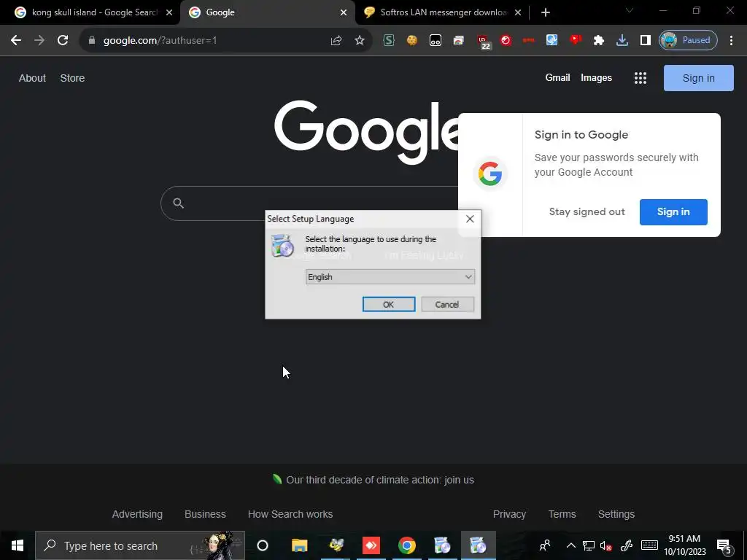Show hidden system tray icons
Viewport: 747px width, 560px height.
coord(570,545)
